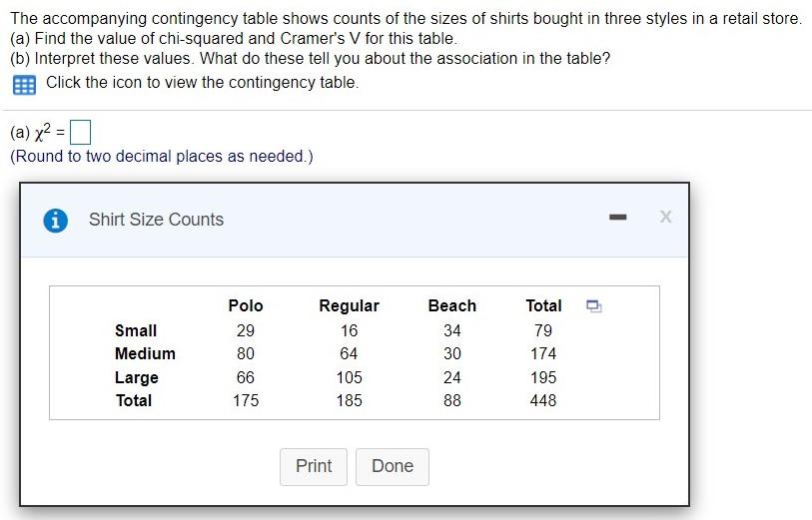Click the Medium row label
This screenshot has height=520, width=812.
[x=145, y=353]
